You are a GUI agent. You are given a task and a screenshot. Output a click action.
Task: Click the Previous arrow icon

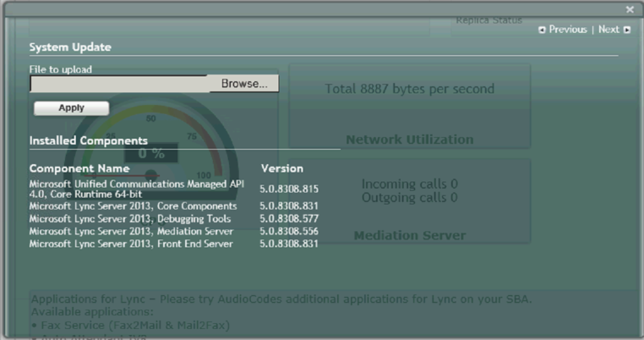coord(542,30)
